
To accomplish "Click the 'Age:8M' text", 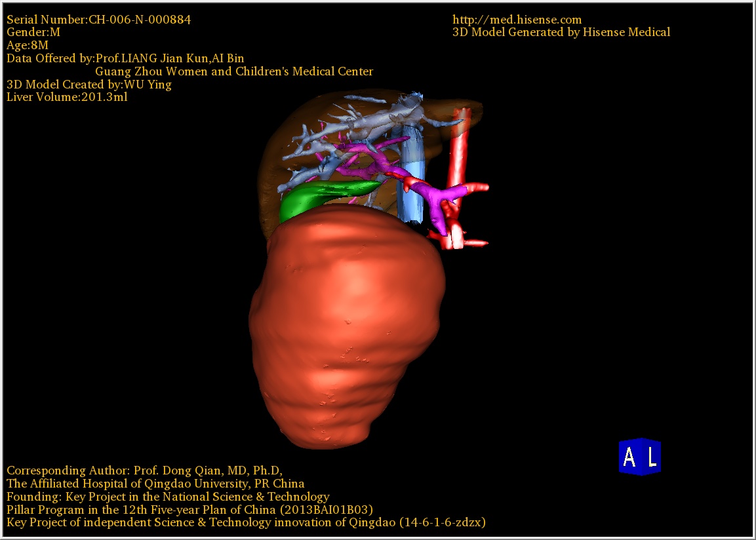I will click(28, 45).
